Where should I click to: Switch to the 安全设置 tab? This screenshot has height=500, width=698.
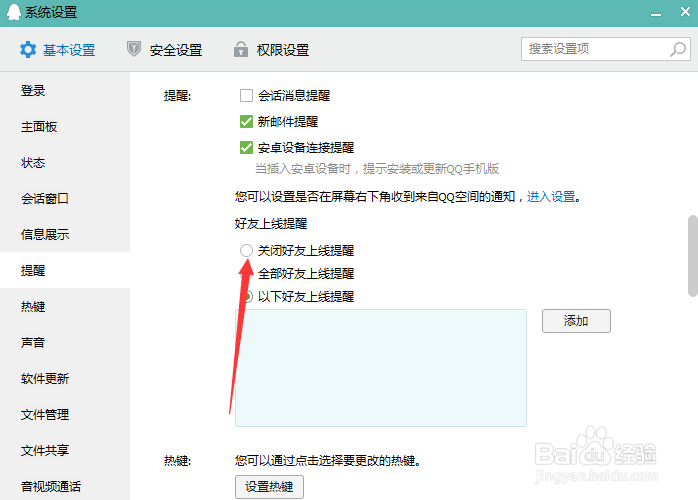tap(165, 50)
